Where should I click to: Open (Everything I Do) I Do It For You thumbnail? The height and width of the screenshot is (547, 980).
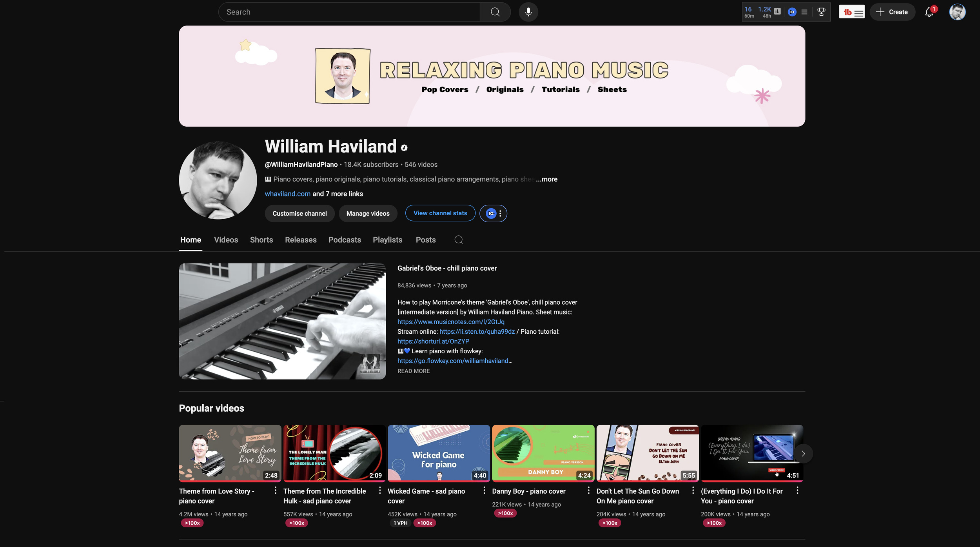coord(752,453)
